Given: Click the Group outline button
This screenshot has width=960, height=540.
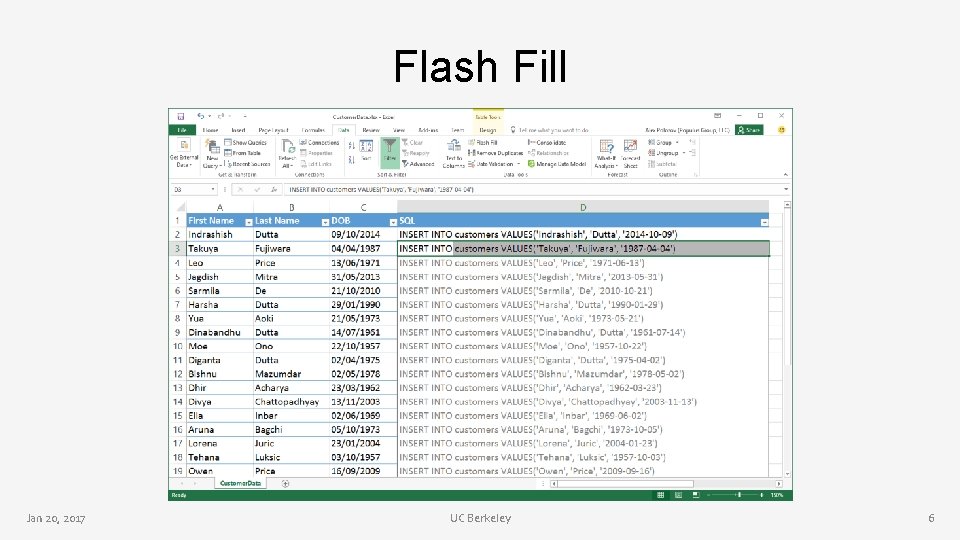Looking at the screenshot, I should [663, 143].
